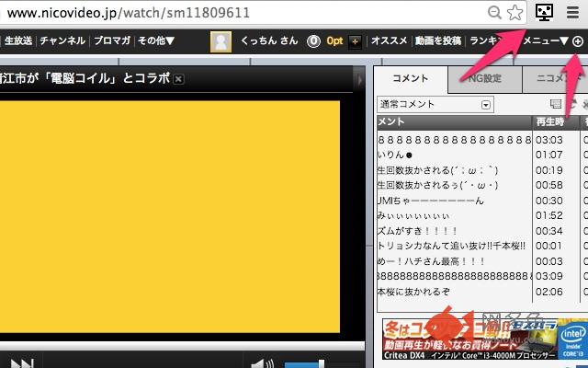Open the monitor-shaped extension icon in Chrome toolbar
Image resolution: width=588 pixels, height=368 pixels.
544,12
